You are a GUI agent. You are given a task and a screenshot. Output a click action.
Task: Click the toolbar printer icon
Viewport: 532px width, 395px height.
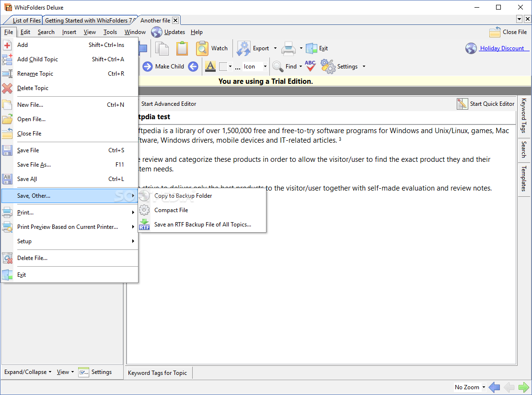pos(289,48)
